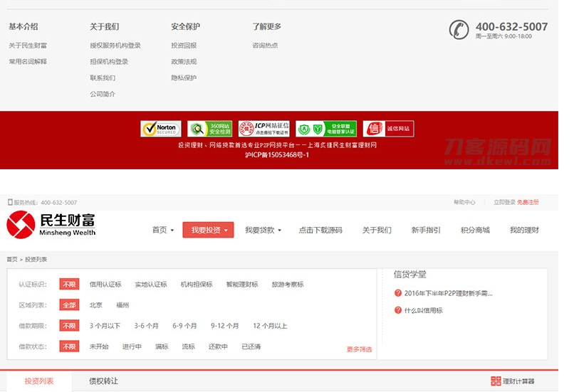
Task: Open footer link 关于民生财富
Action: 28,46
